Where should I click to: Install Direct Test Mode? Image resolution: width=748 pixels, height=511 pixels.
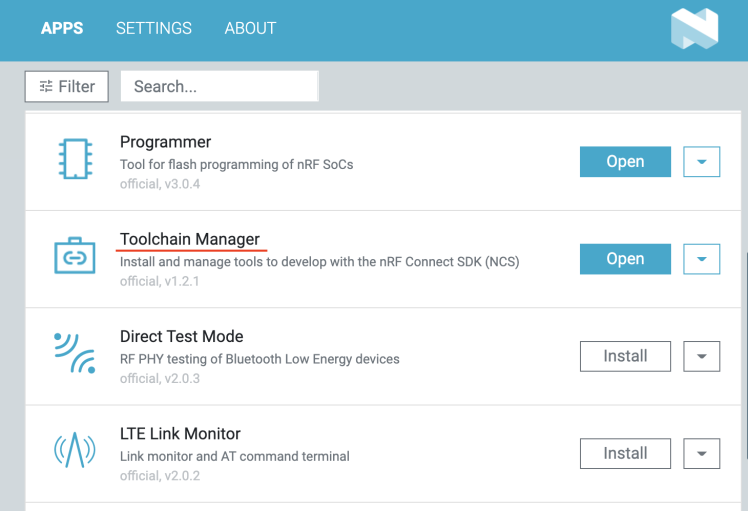[625, 356]
